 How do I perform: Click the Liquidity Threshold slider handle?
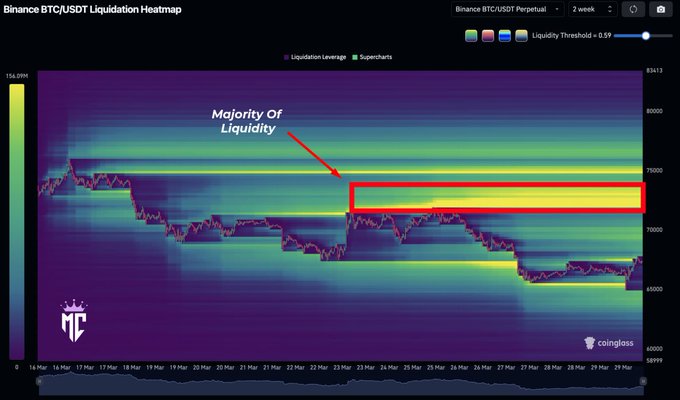(x=646, y=36)
